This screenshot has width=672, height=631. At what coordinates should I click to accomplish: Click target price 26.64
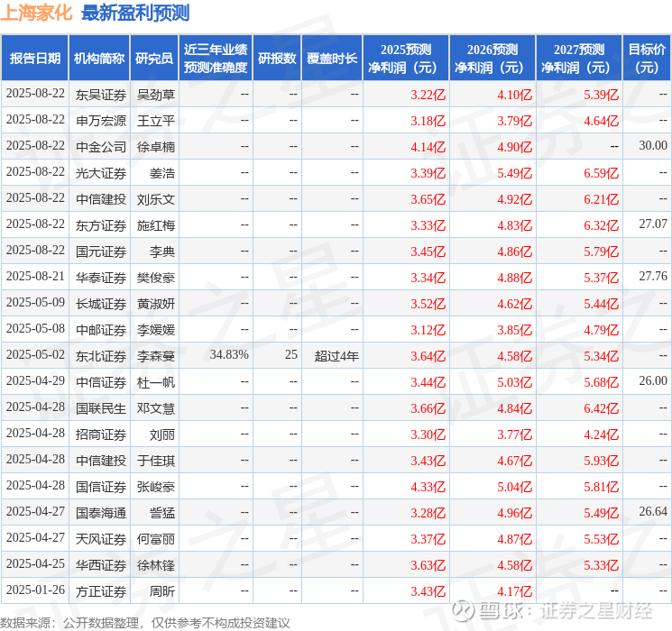pyautogui.click(x=653, y=511)
